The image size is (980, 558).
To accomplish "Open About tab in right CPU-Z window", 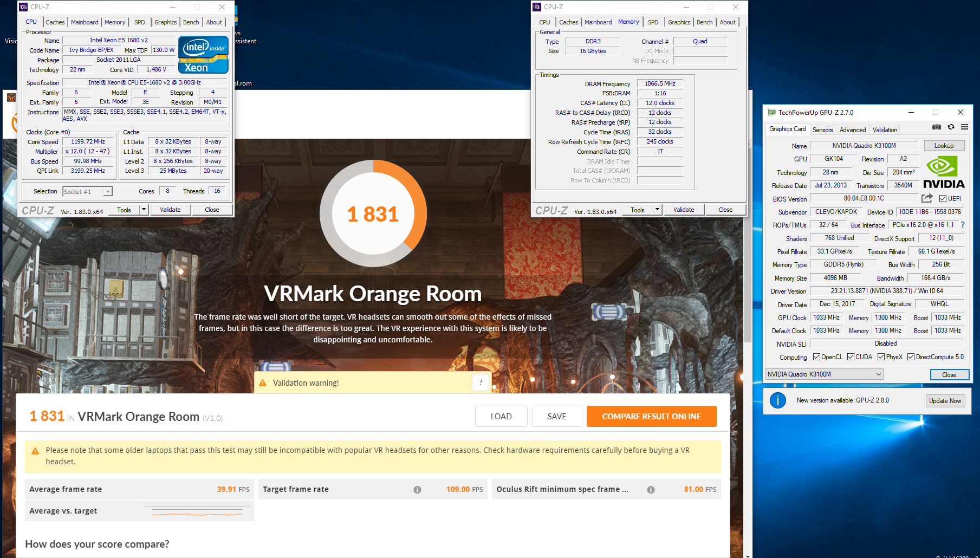I will click(x=728, y=22).
